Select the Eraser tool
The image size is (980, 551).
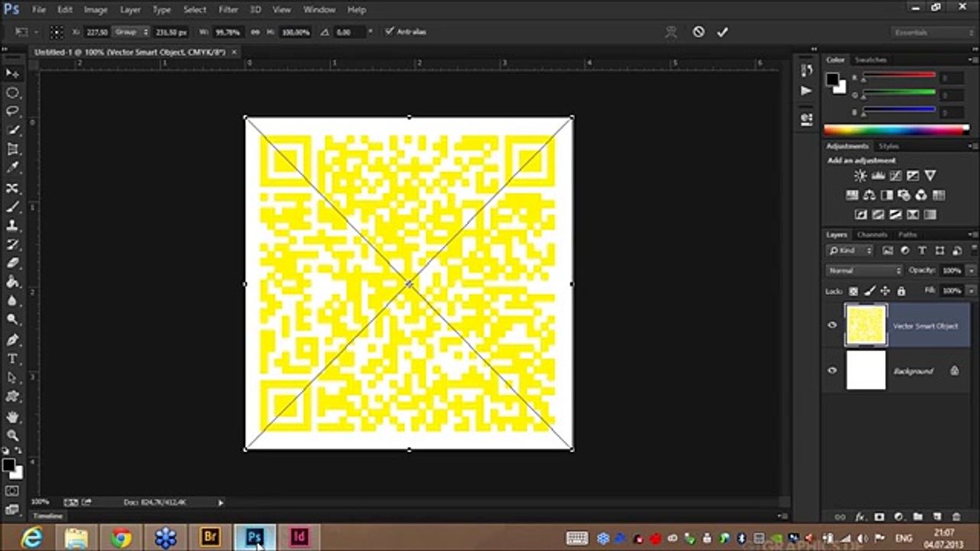[12, 263]
